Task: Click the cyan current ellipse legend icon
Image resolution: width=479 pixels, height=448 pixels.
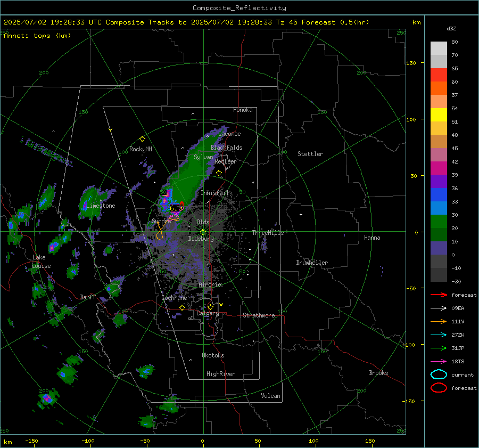Action: [x=439, y=374]
